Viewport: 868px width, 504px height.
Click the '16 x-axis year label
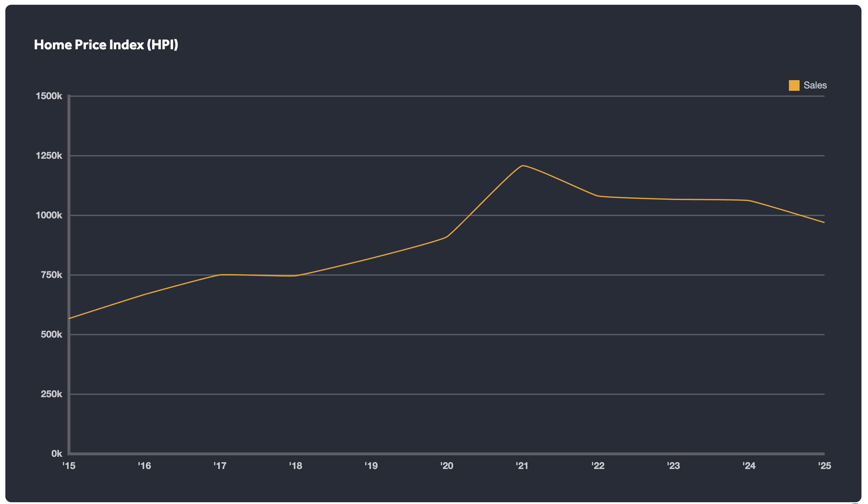tap(144, 466)
